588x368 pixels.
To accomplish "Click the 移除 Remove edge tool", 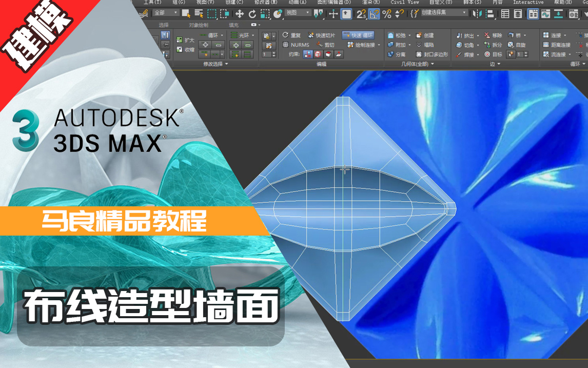I will point(493,35).
